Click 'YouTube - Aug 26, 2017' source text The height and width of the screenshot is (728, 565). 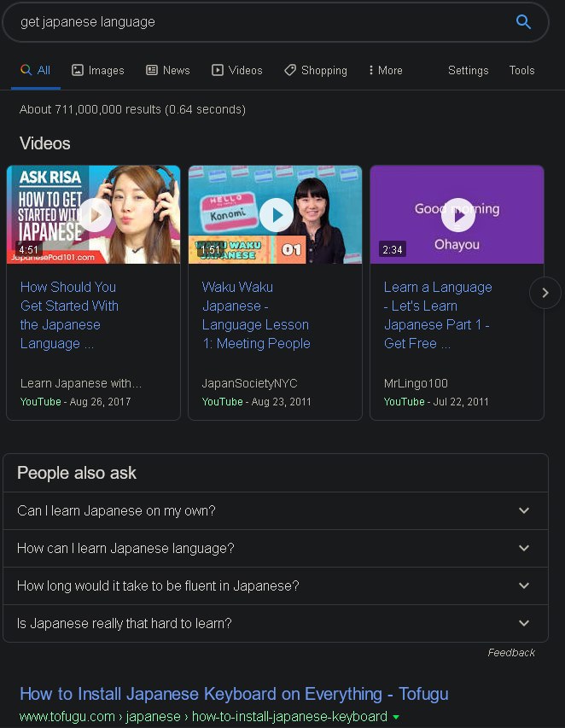(76, 402)
